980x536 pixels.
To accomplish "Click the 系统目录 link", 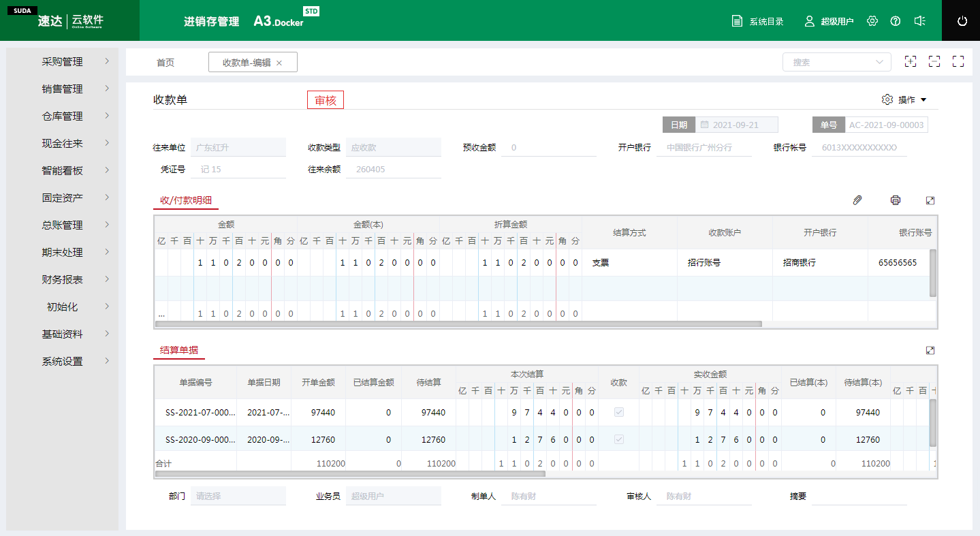I will click(x=767, y=22).
